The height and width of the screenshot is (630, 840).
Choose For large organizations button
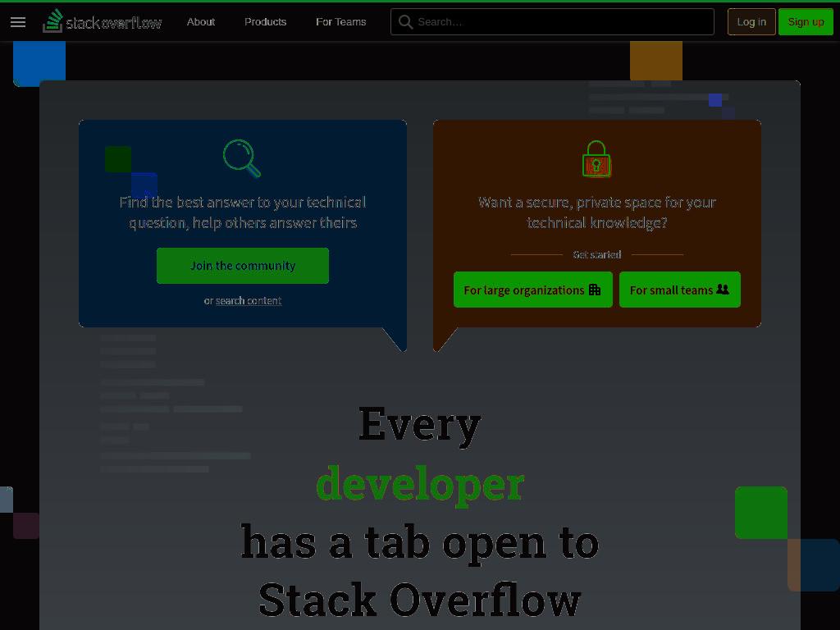[533, 290]
